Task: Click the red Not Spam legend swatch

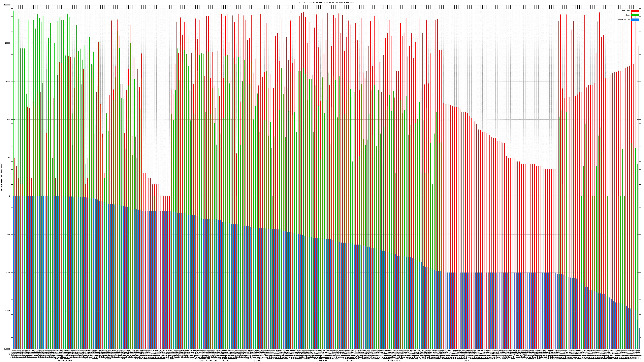Action: click(x=635, y=11)
